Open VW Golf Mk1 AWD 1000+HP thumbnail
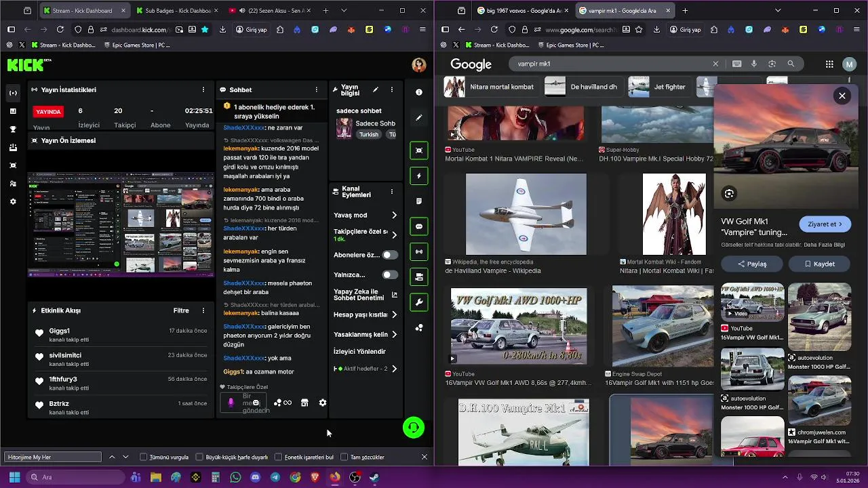 click(x=519, y=326)
